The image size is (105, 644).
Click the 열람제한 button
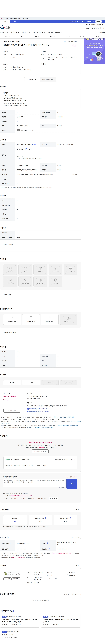(x=16, y=579)
